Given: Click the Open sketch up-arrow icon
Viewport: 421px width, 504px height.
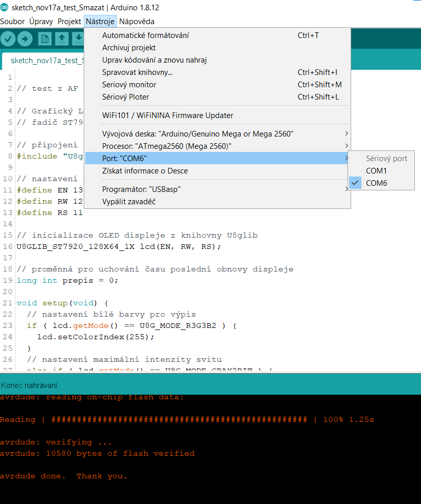Looking at the screenshot, I should point(62,38).
